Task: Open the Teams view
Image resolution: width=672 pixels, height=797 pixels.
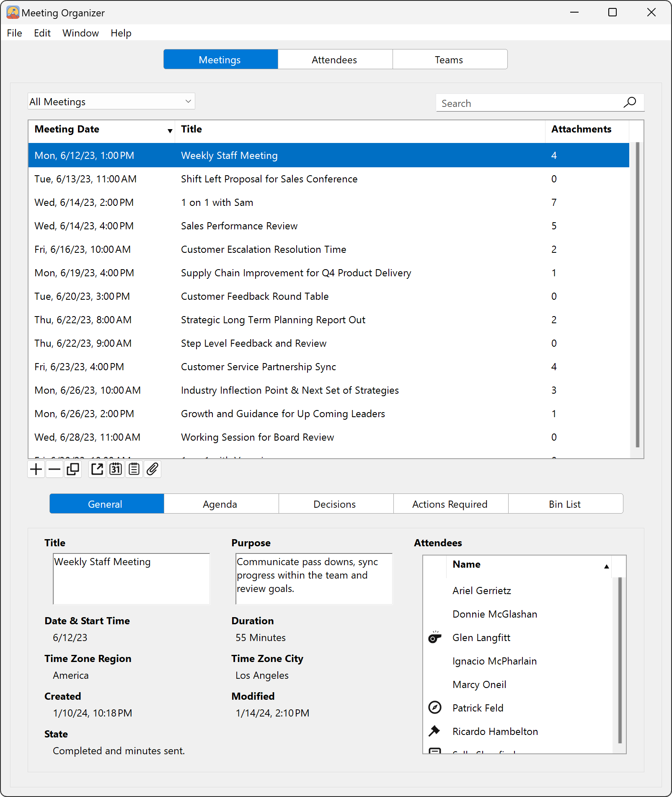Action: coord(449,59)
